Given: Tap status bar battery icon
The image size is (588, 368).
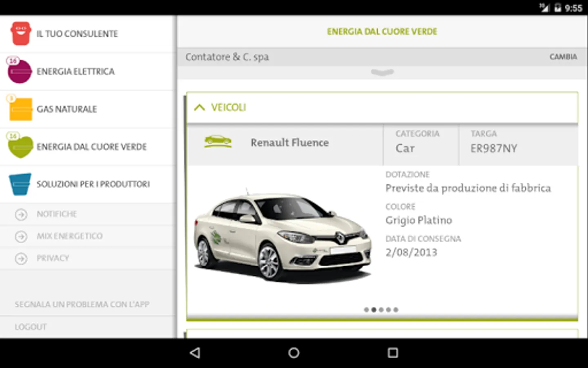Looking at the screenshot, I should 558,8.
